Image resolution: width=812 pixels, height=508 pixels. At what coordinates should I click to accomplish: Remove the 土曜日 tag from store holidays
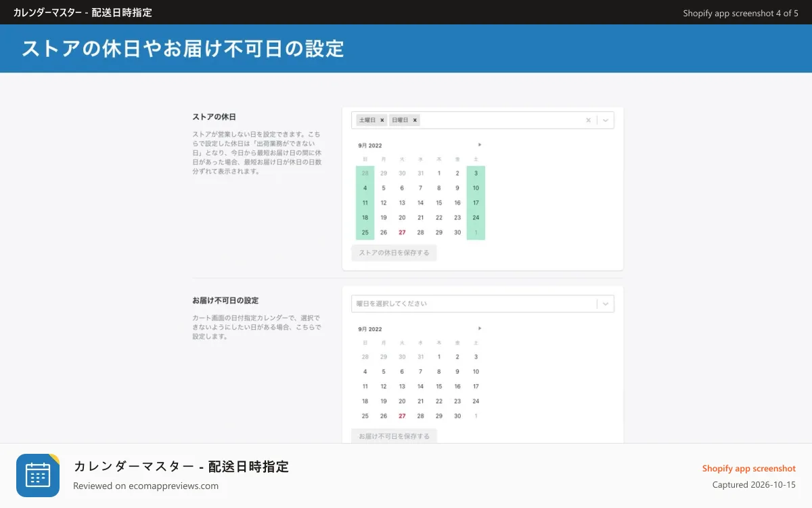(x=382, y=120)
